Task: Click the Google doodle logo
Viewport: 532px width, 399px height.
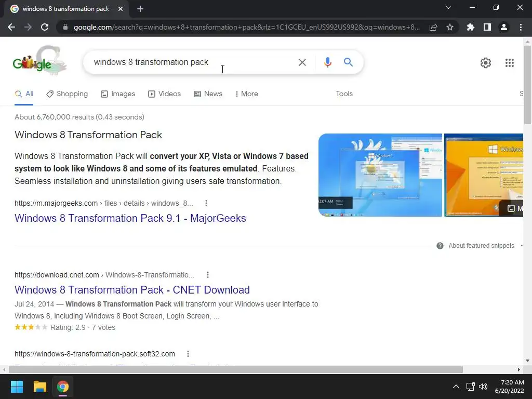Action: [39, 60]
